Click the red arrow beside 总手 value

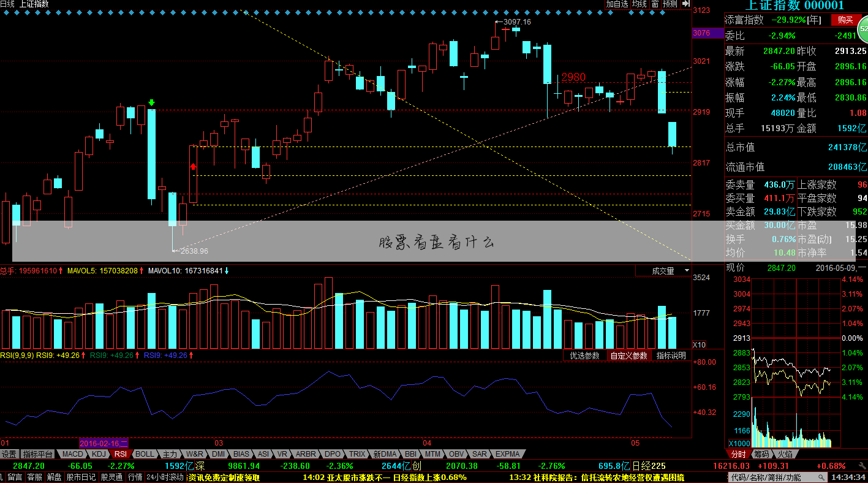[61, 270]
